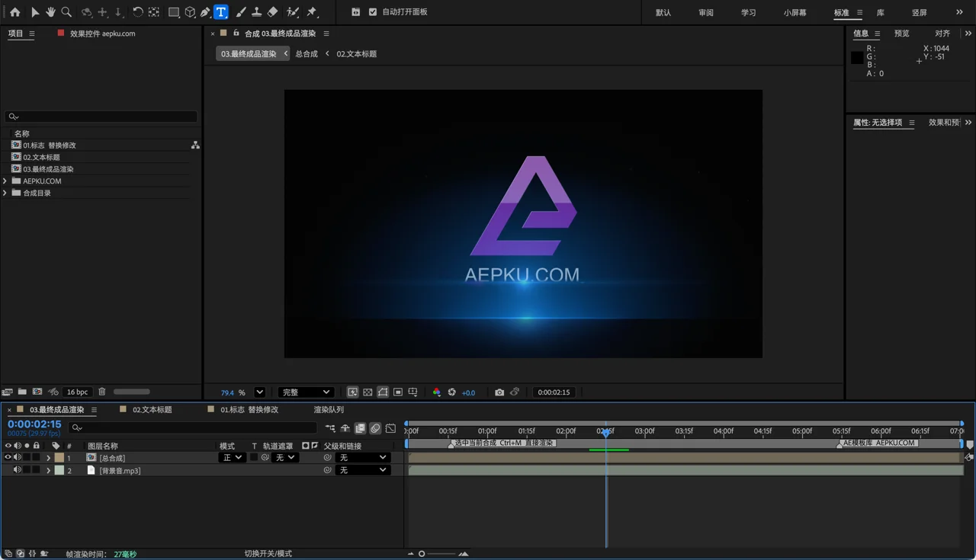Click the new folder icon in Project panel
Screen dimensions: 976x560
tap(22, 392)
